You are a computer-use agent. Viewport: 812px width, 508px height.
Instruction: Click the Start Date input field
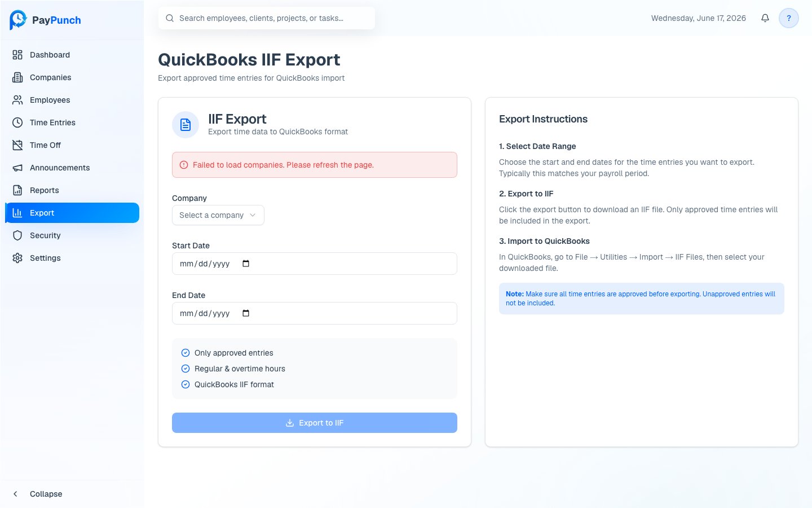pyautogui.click(x=315, y=264)
